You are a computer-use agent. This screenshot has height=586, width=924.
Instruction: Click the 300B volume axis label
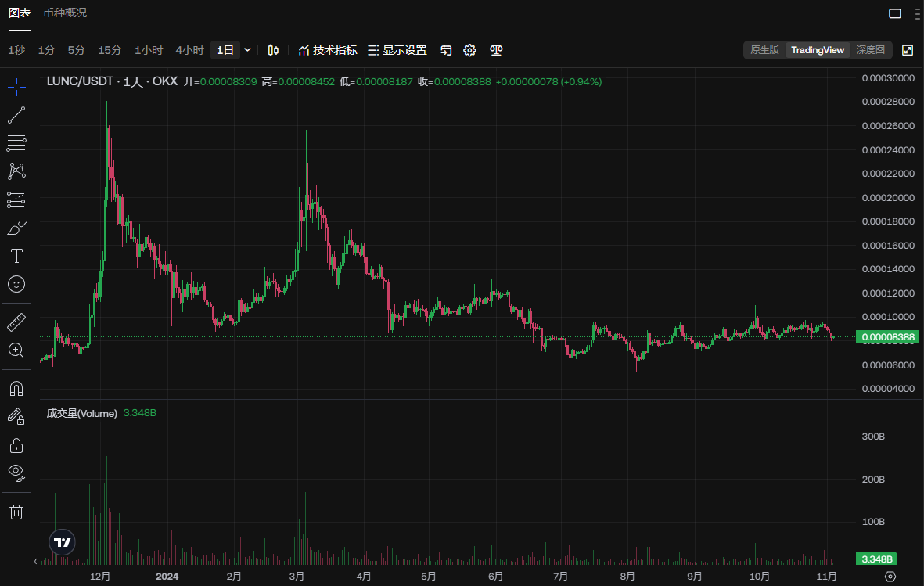point(873,437)
